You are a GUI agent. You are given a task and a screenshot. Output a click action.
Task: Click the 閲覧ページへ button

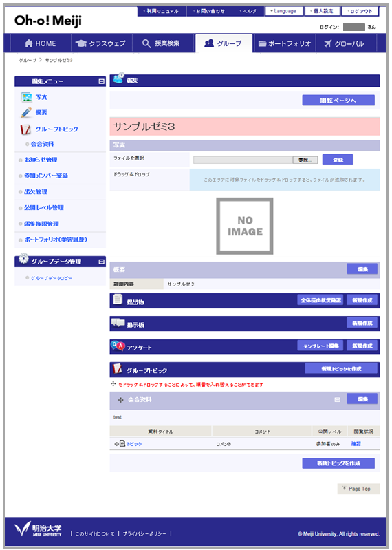(338, 101)
